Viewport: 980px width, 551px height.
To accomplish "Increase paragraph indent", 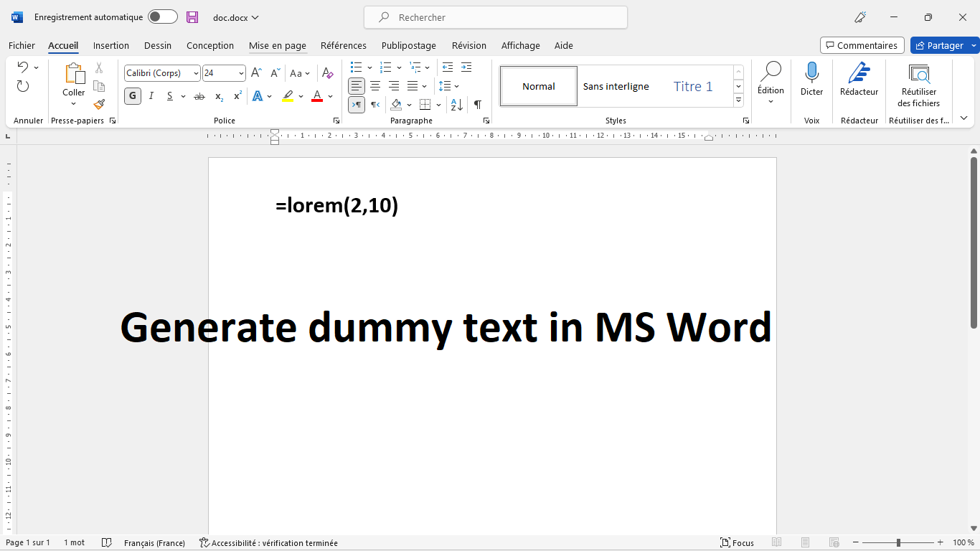I will coord(466,67).
